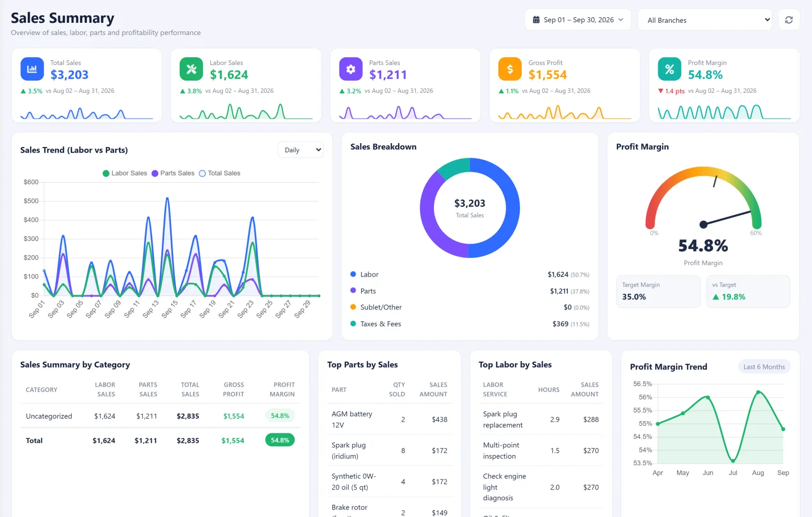Click Check engine light diagnosis row
This screenshot has height=517, width=812.
point(541,487)
